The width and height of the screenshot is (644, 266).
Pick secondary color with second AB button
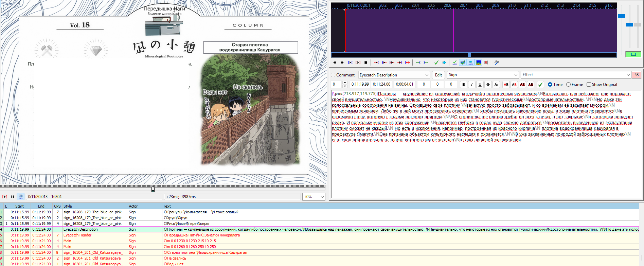click(x=514, y=85)
